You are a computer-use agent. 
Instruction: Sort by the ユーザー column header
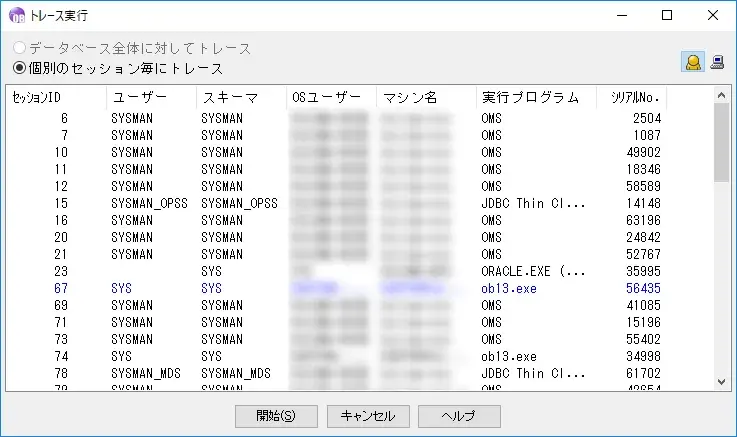(150, 98)
